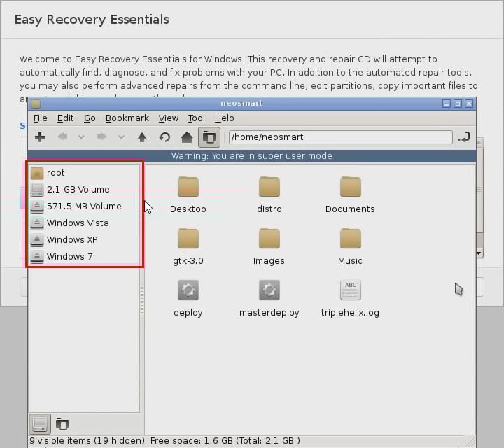The image size is (504, 448).
Task: Open the forward history dropdown arrow
Action: tap(121, 137)
